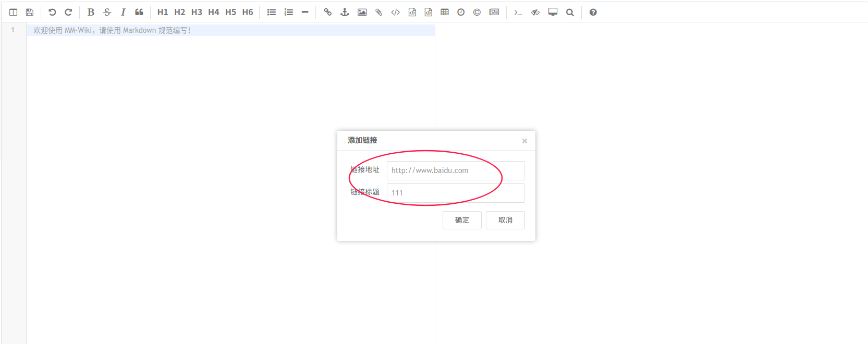
Task: Insert preformatted text file-code icon
Action: click(x=412, y=12)
